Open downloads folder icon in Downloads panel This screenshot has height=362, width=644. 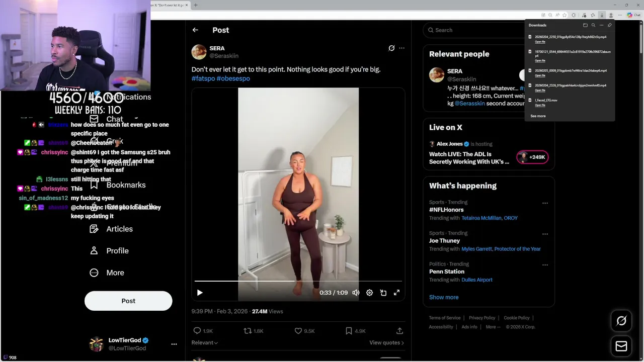tap(585, 25)
